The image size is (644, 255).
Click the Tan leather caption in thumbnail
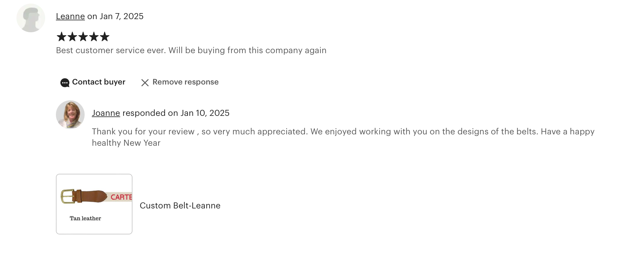pyautogui.click(x=85, y=219)
